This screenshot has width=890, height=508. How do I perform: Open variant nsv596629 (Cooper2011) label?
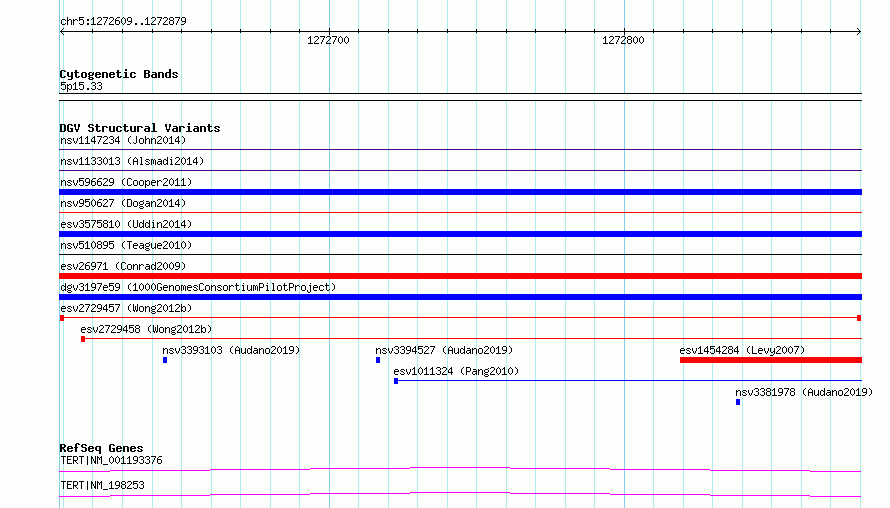pyautogui.click(x=126, y=182)
